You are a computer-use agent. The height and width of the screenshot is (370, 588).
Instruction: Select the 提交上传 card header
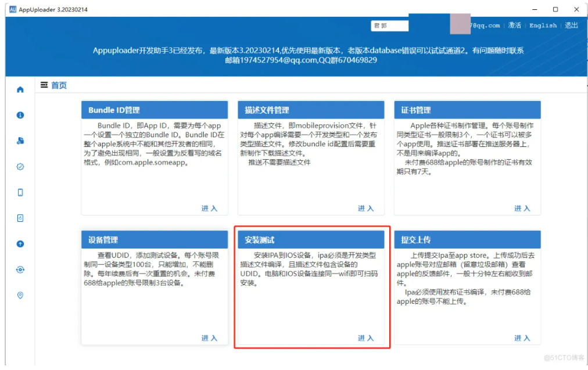(467, 239)
